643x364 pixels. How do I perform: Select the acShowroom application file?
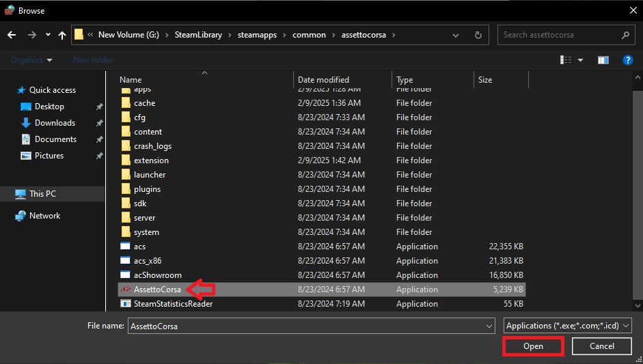157,275
